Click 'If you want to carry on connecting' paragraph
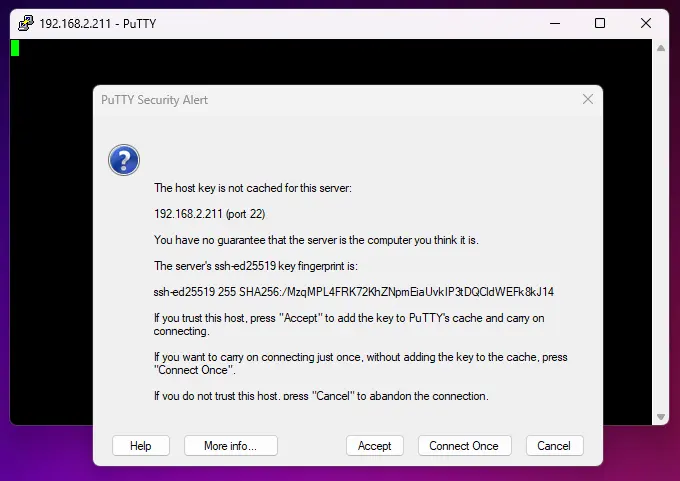Screen dimensions: 680x481 point(360,363)
